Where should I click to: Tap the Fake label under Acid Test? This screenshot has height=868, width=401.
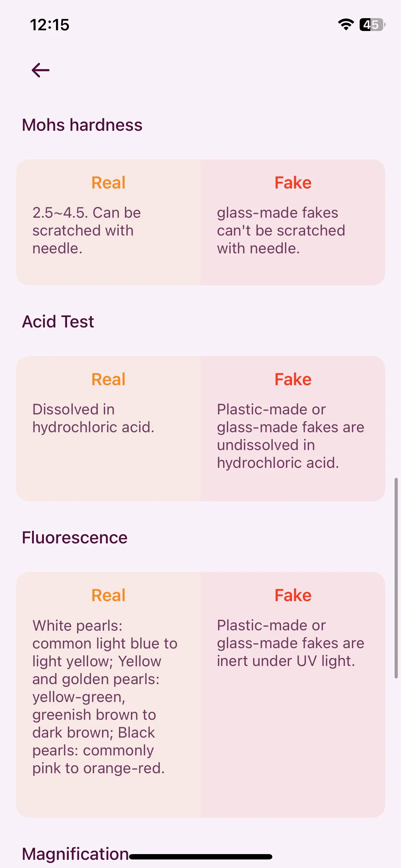[293, 379]
